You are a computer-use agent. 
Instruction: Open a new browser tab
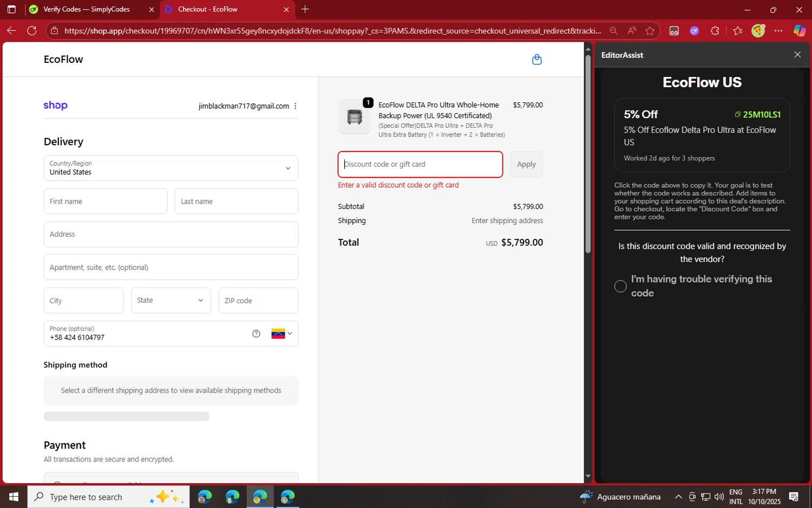point(305,9)
